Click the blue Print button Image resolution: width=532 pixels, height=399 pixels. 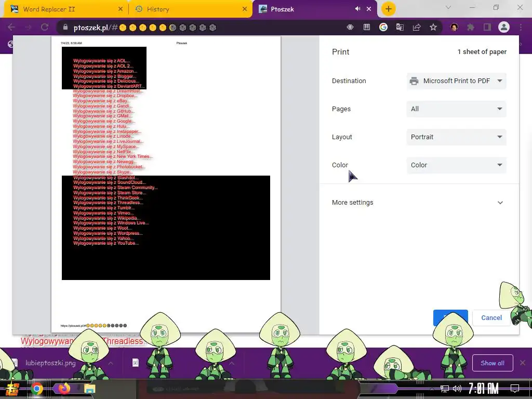coord(450,318)
